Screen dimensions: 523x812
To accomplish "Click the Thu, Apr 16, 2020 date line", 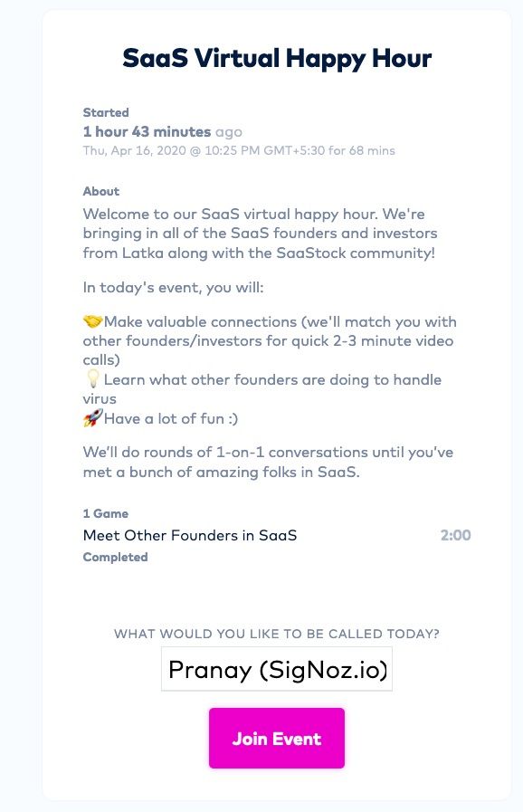I will (239, 150).
